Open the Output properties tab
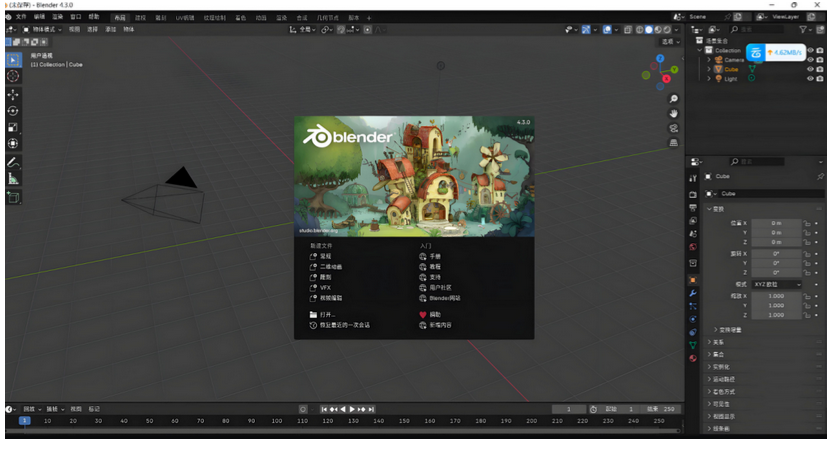835x466 pixels. 693,208
